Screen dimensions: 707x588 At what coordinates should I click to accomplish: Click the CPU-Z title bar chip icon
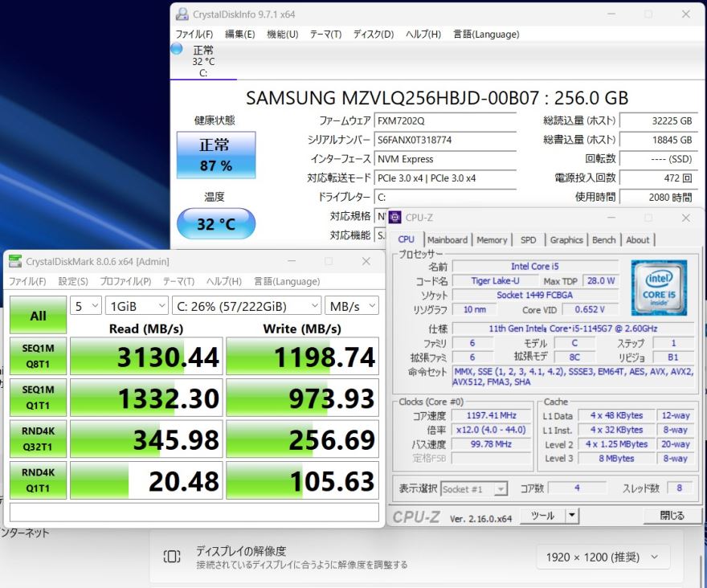tap(395, 217)
